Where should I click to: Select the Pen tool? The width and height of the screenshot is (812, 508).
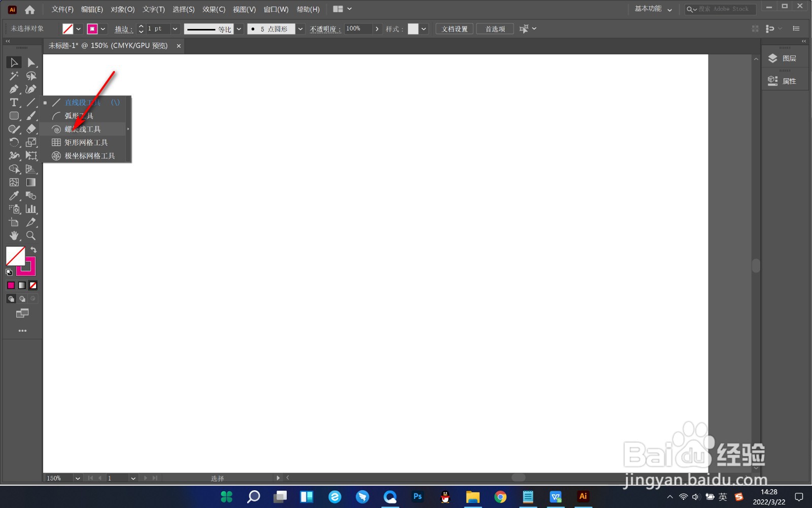pyautogui.click(x=14, y=89)
